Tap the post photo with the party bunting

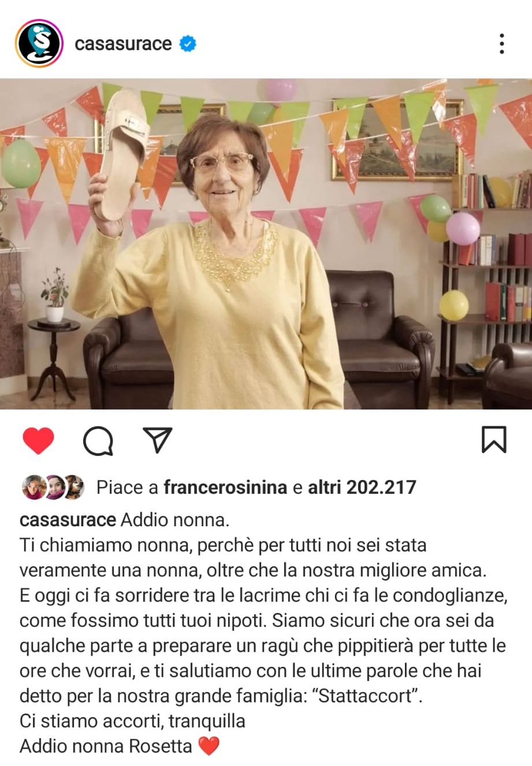266,244
